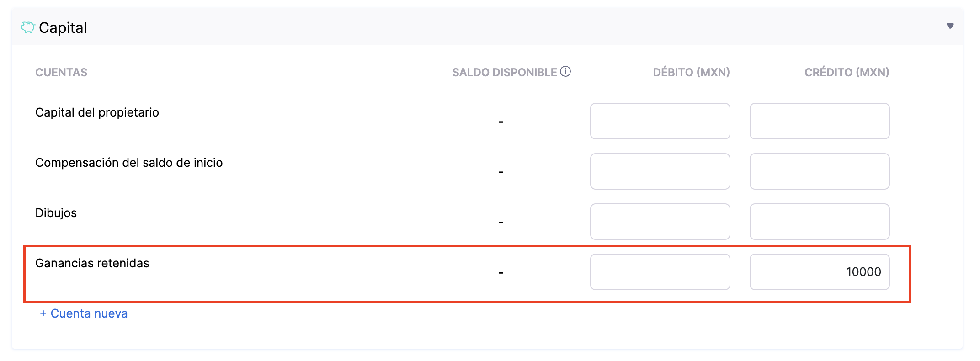Click the Saldo Disponible column header

[504, 72]
